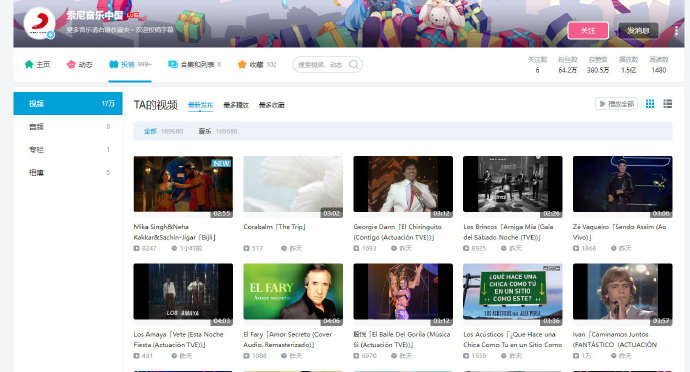This screenshot has width=690, height=372.
Task: Open the 主页 home tab icon
Action: pos(29,64)
